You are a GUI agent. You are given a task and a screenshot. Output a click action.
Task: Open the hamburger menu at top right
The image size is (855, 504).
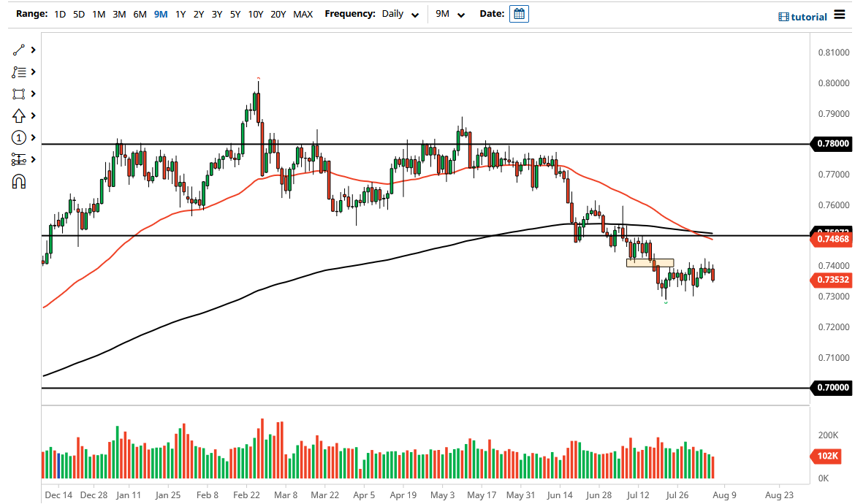coord(839,15)
